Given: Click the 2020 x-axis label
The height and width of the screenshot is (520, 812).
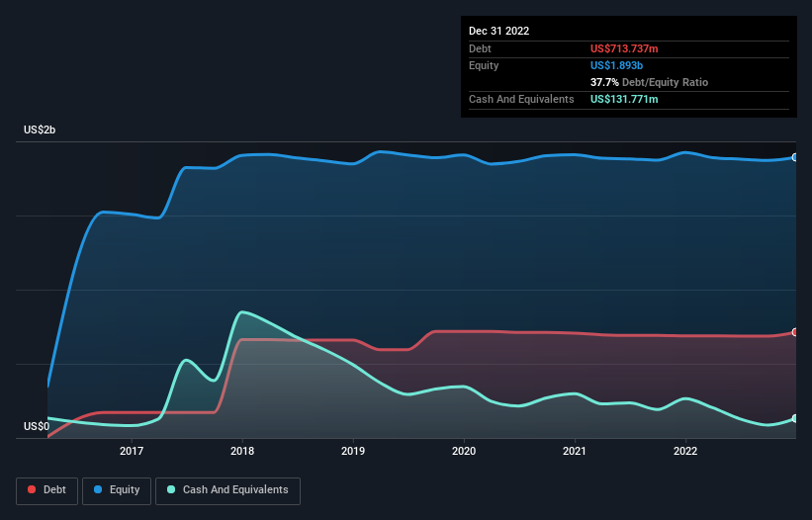Looking at the screenshot, I should coord(464,451).
